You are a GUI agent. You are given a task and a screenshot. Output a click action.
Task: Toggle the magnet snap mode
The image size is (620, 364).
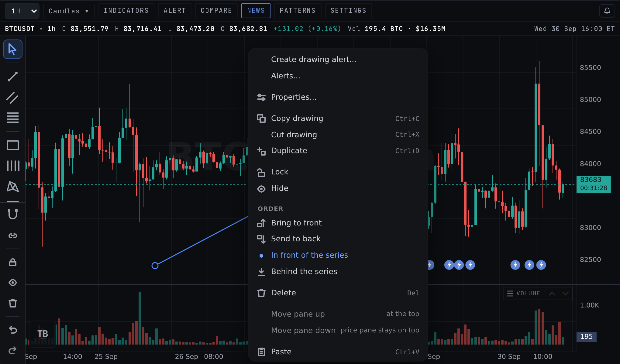coord(13,214)
